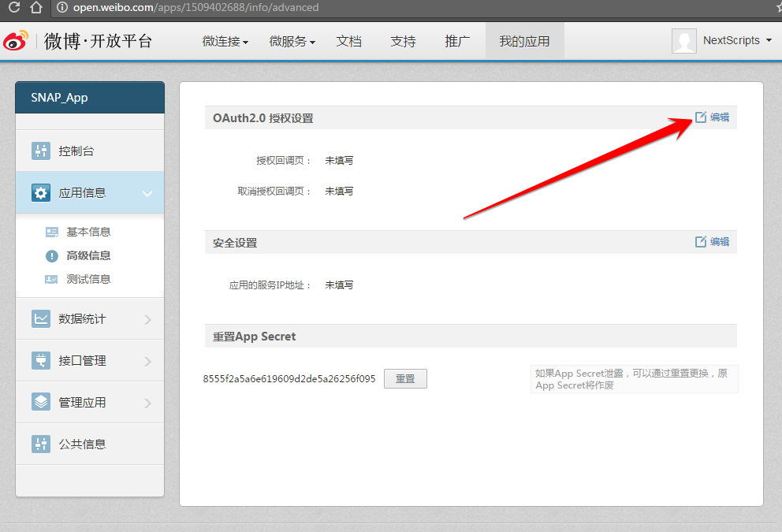Expand the 管理应用 section arrow
Viewport: 782px width, 532px height.
click(x=147, y=403)
